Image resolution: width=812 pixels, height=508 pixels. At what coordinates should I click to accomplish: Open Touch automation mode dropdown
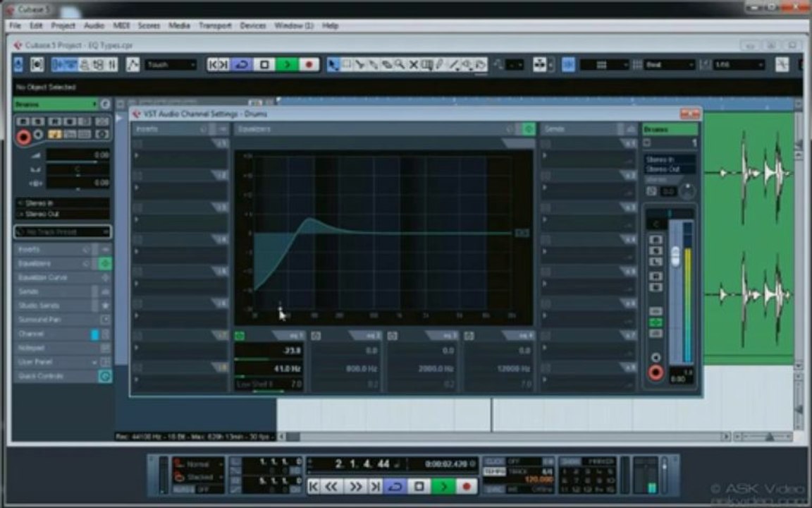[x=171, y=64]
